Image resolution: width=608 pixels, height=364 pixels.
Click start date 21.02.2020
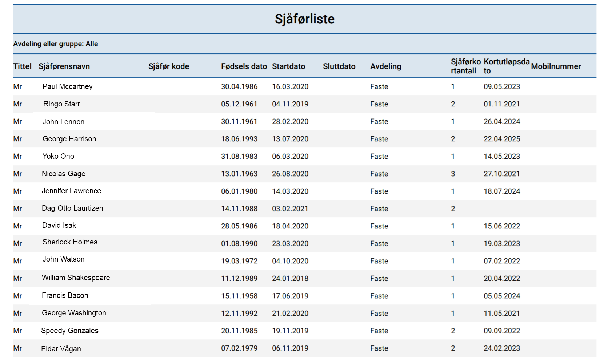pos(290,313)
